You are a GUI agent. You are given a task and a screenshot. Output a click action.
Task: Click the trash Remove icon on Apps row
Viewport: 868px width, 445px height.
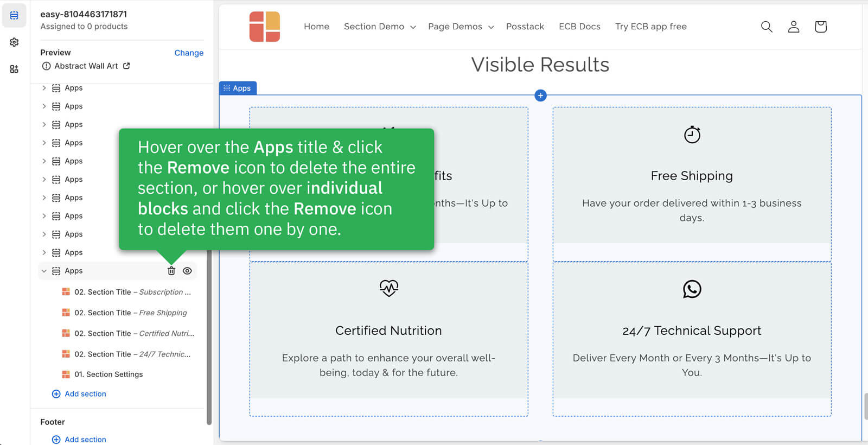[x=171, y=271]
